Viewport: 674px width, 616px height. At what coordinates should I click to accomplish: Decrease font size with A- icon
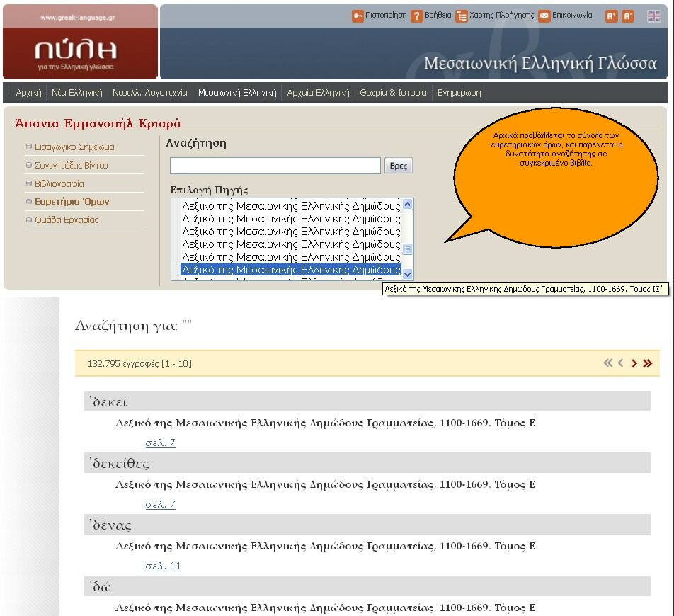pos(628,16)
